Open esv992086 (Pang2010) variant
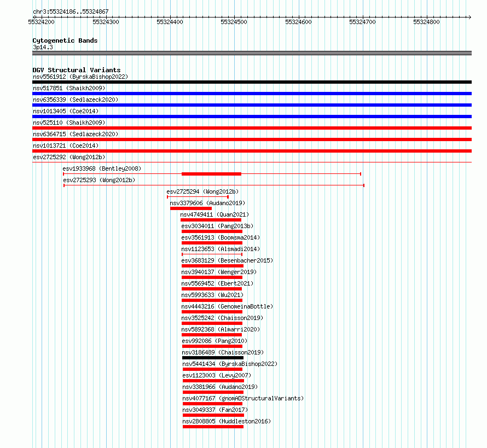This screenshot has width=487, height=448. pos(214,341)
